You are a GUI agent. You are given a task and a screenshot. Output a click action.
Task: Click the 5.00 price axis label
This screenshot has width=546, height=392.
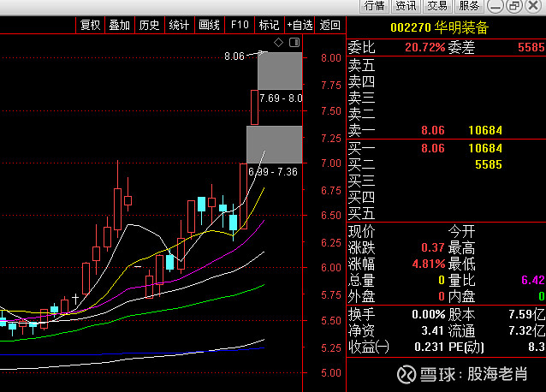point(331,373)
